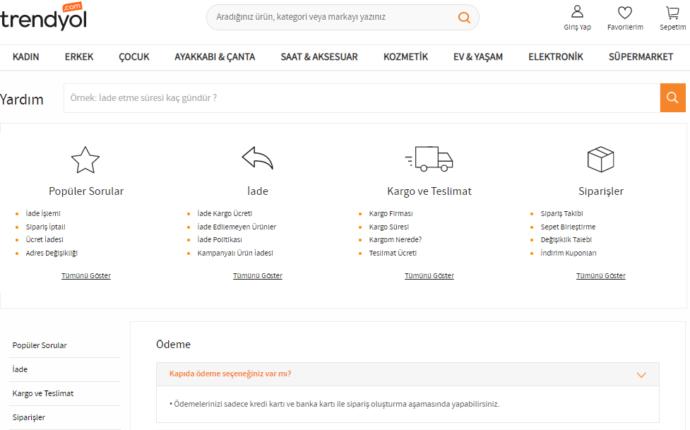The height and width of the screenshot is (430, 690).
Task: Toggle the 'Kapıda ödeme seçeneğiniz var mı?' question
Action: (407, 374)
